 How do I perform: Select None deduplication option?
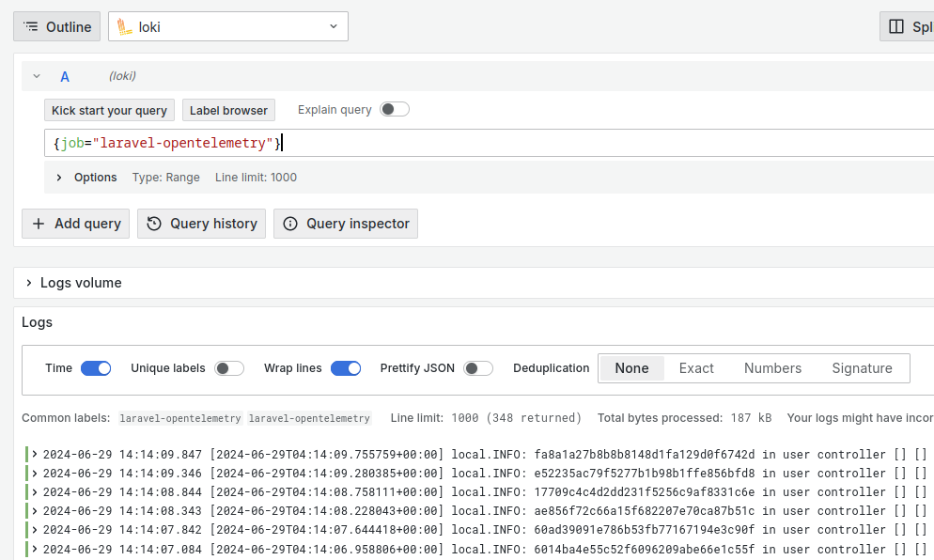click(x=631, y=368)
